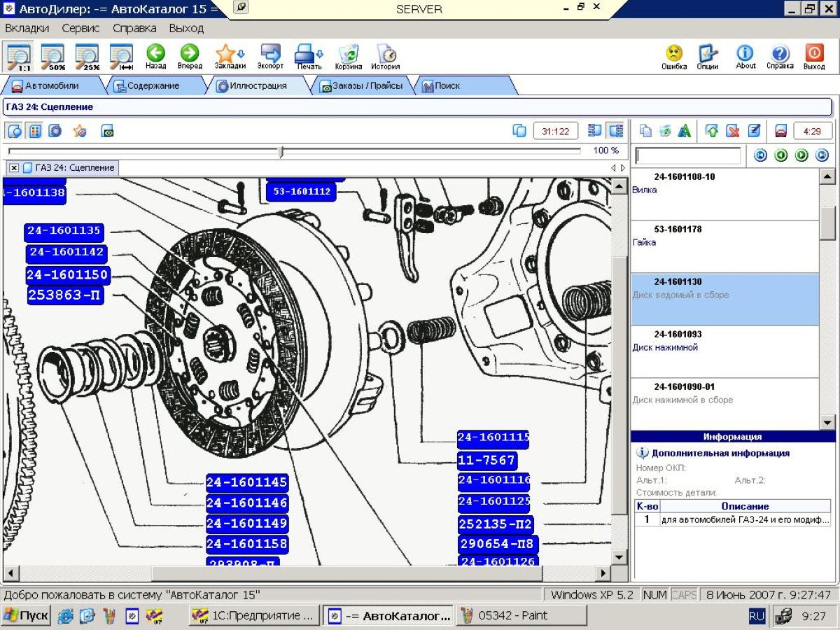Toggle part number labels display
Viewport: 840px width, 630px height.
35,131
